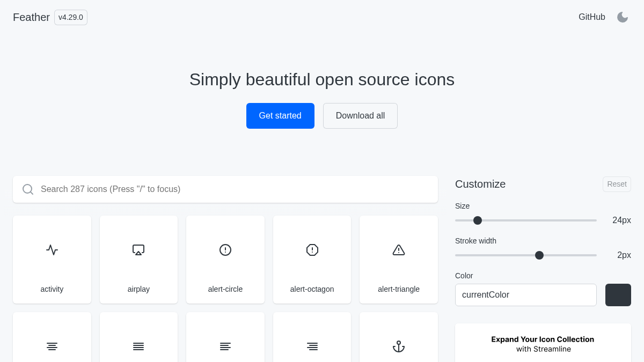Pick the alert-octagon icon

click(x=312, y=250)
